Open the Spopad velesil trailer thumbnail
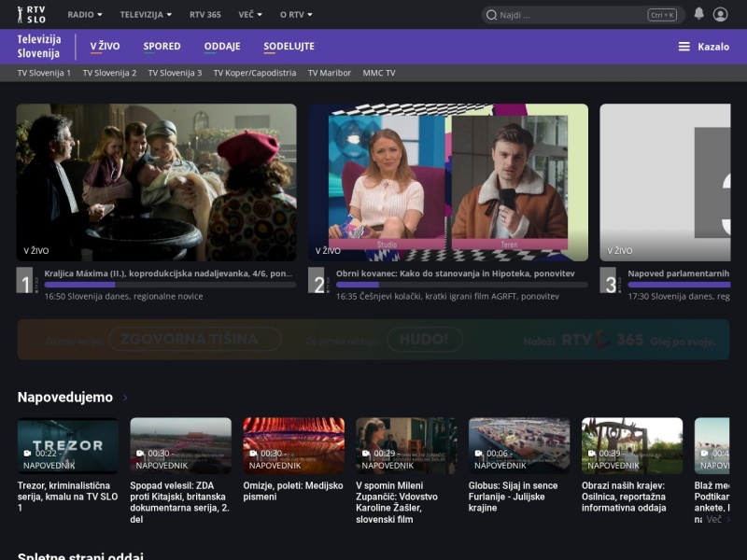747x560 pixels. 180,446
